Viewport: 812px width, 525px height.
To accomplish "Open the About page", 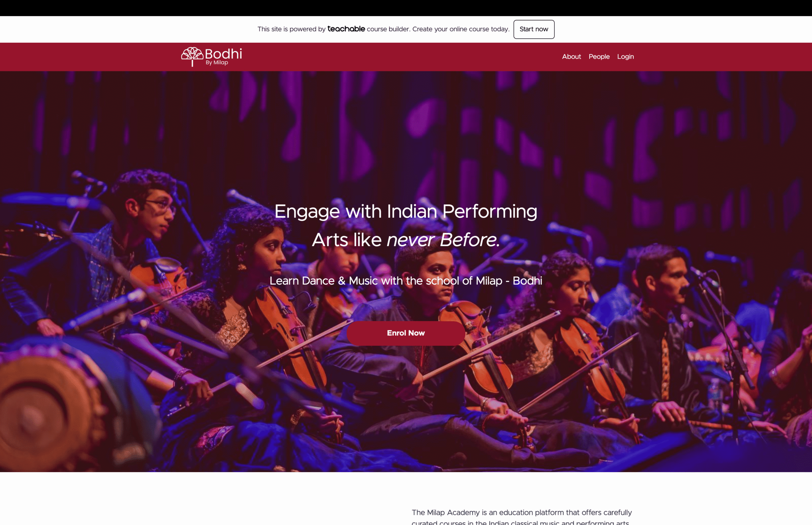I will point(571,57).
